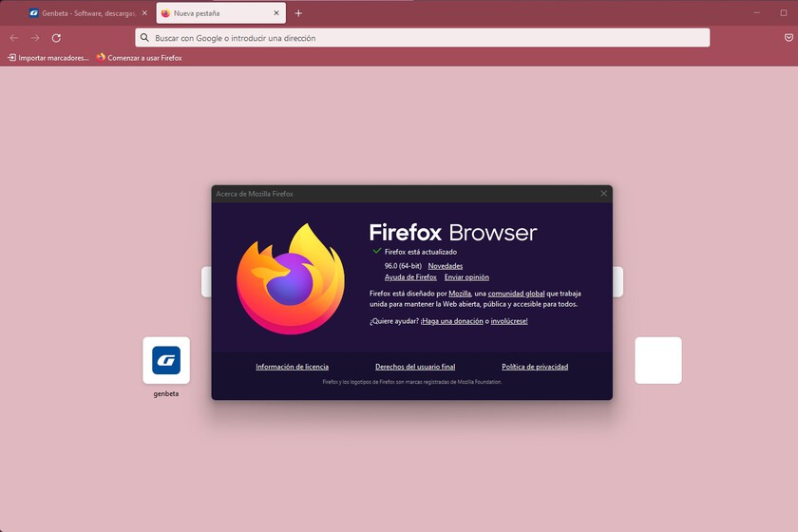Open Importar marcadores bookmark item
This screenshot has height=532, width=798.
tap(48, 58)
